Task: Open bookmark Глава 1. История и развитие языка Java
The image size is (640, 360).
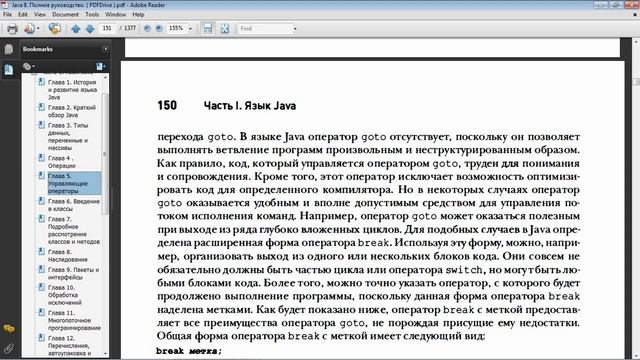Action: click(72, 90)
